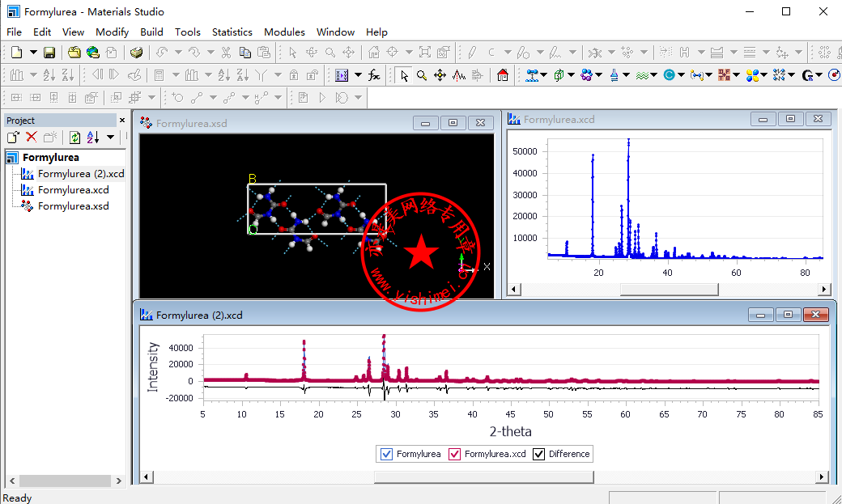
Task: Click the Paste clipboard icon
Action: tap(264, 52)
